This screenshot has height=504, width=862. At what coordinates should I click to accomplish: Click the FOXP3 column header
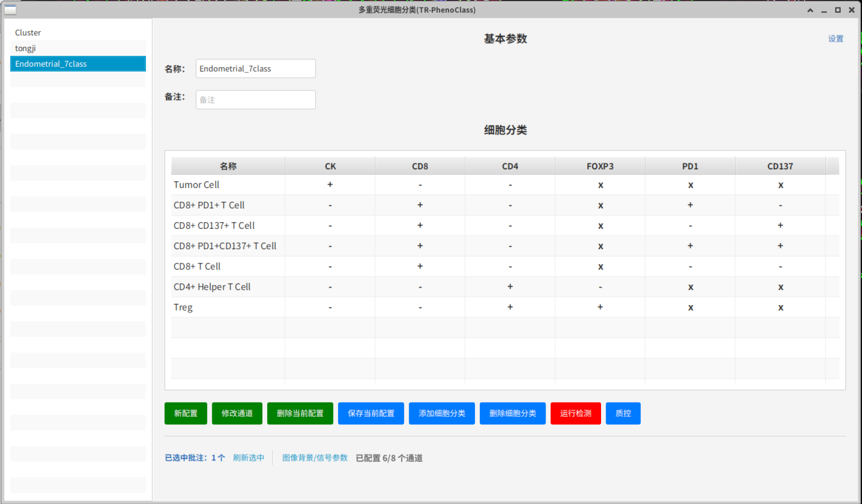600,166
